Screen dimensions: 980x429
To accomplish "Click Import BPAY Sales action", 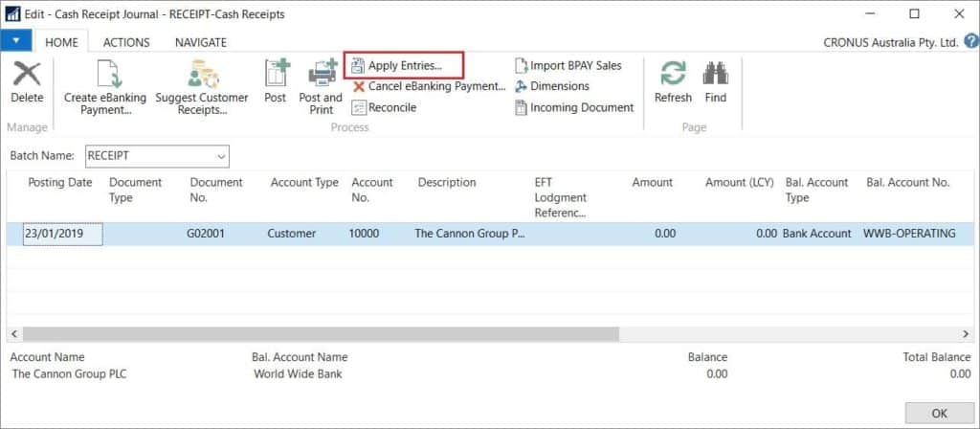I will 568,65.
